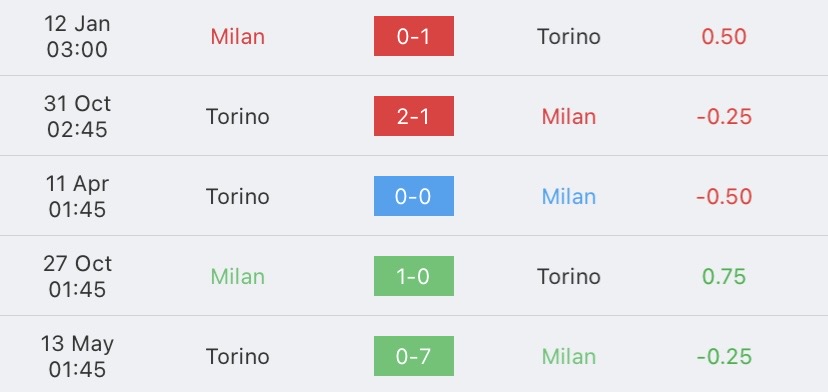Viewport: 828px width, 392px height.
Task: Click green Milan in 13 May row
Action: [x=569, y=357]
